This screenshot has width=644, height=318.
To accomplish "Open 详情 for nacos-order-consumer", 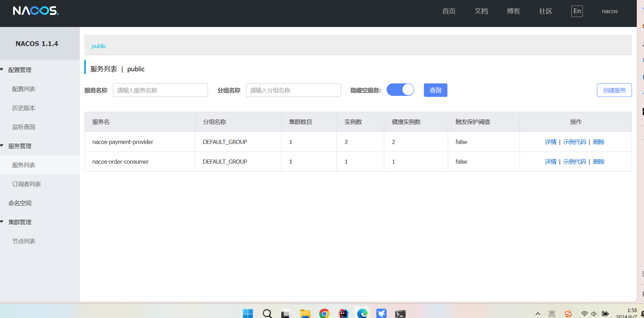I will (x=551, y=162).
